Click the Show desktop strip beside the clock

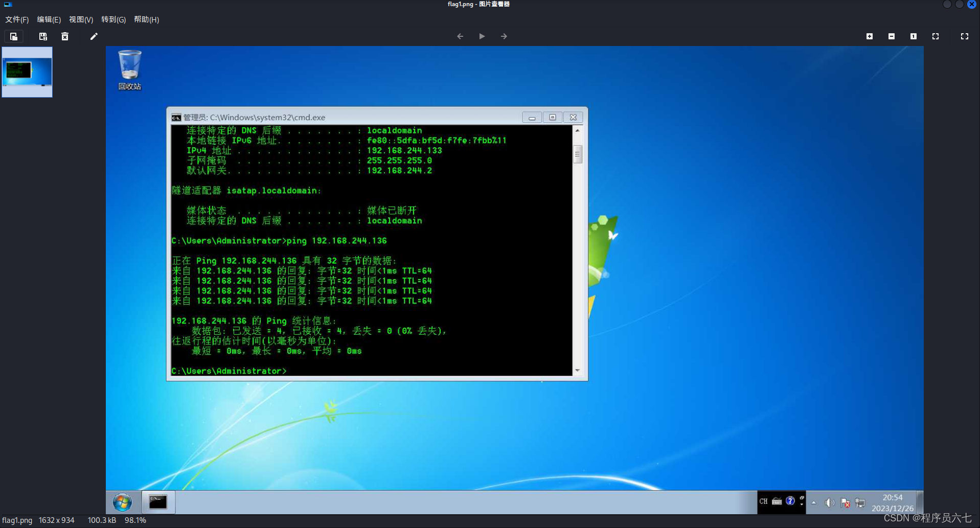pos(920,502)
